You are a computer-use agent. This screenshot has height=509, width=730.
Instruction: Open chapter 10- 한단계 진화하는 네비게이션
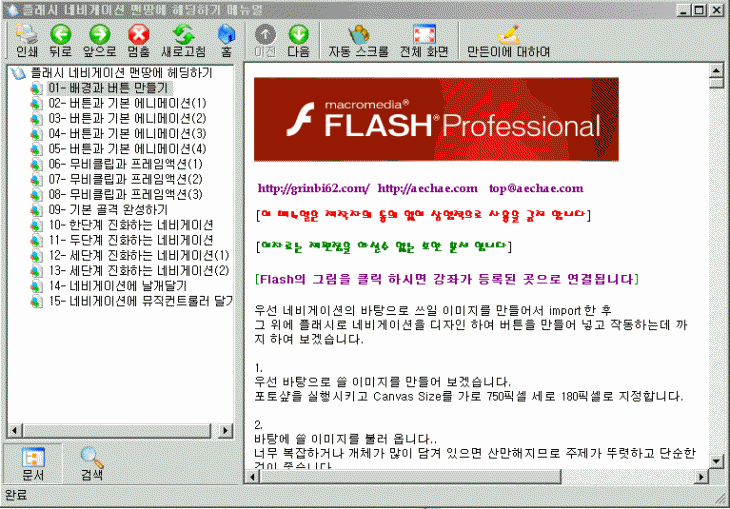pyautogui.click(x=131, y=225)
